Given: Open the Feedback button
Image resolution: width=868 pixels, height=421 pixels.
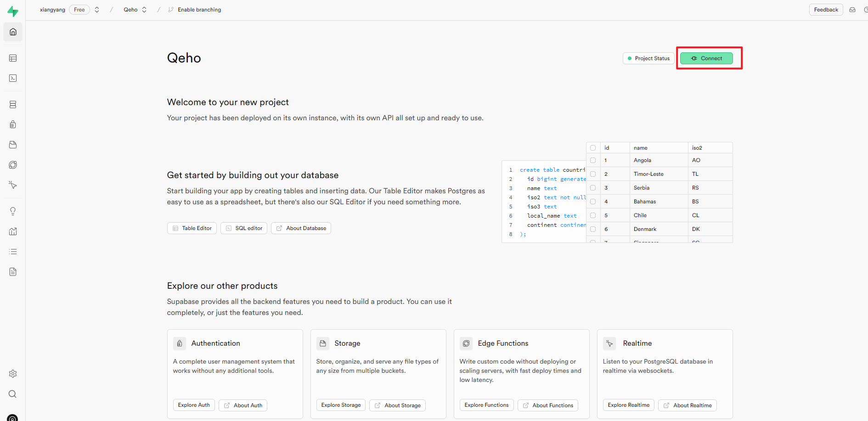Looking at the screenshot, I should coord(826,10).
